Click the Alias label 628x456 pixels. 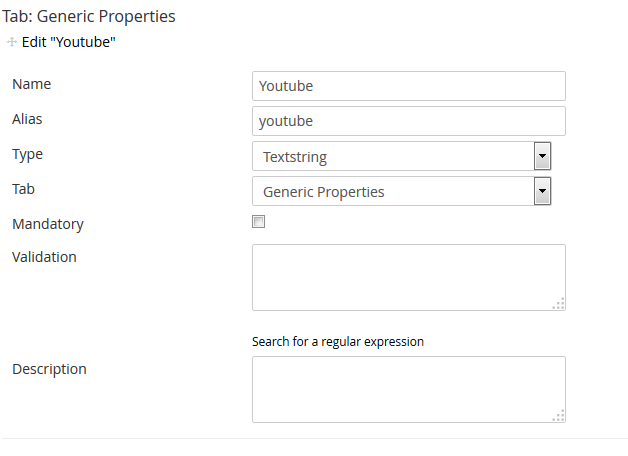tap(27, 119)
